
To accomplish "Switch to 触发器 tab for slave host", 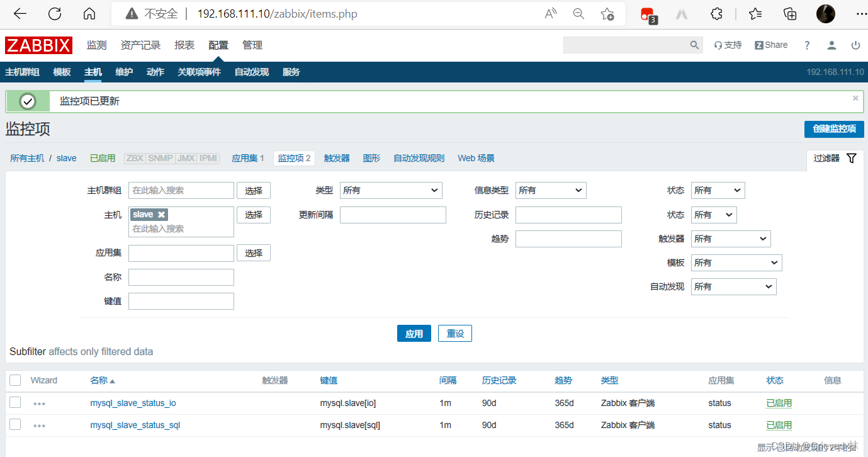I will point(337,158).
